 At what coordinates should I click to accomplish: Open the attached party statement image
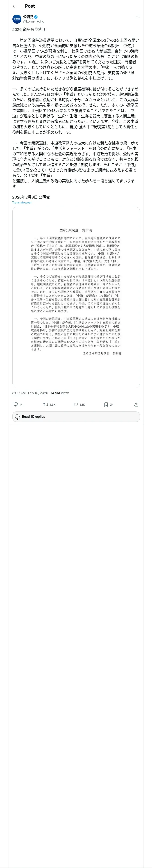pyautogui.click(x=76, y=297)
